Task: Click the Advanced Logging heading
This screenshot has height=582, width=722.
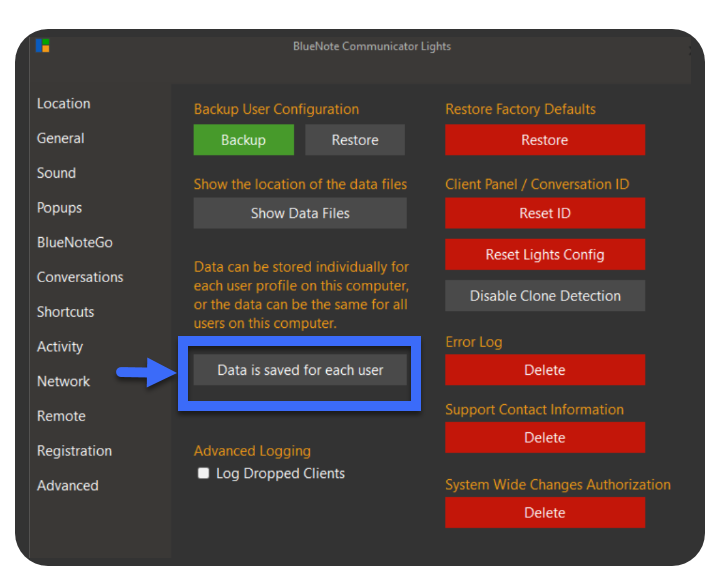Action: [252, 451]
